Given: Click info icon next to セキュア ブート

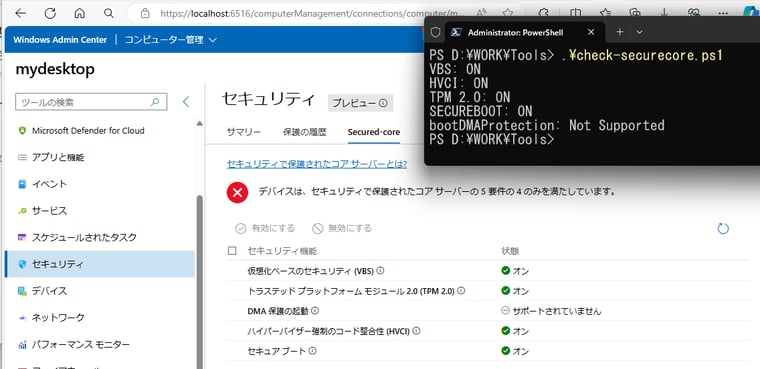Looking at the screenshot, I should pos(313,350).
